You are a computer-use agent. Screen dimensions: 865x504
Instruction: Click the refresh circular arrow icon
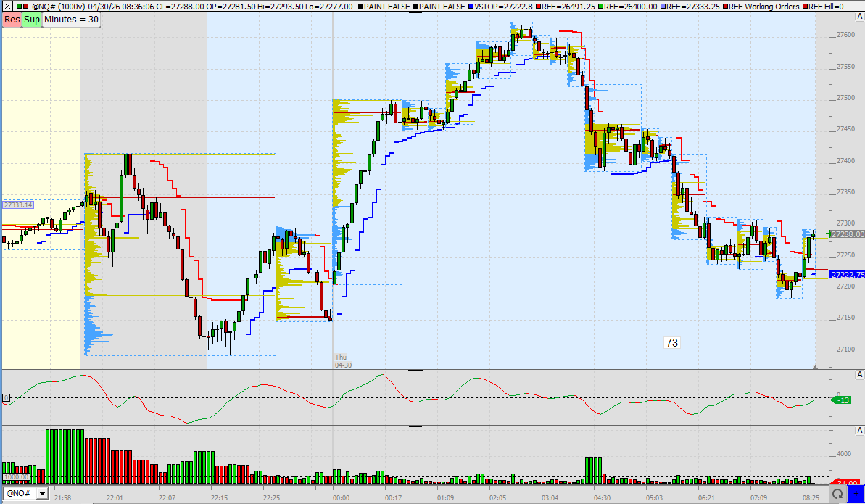(x=837, y=493)
